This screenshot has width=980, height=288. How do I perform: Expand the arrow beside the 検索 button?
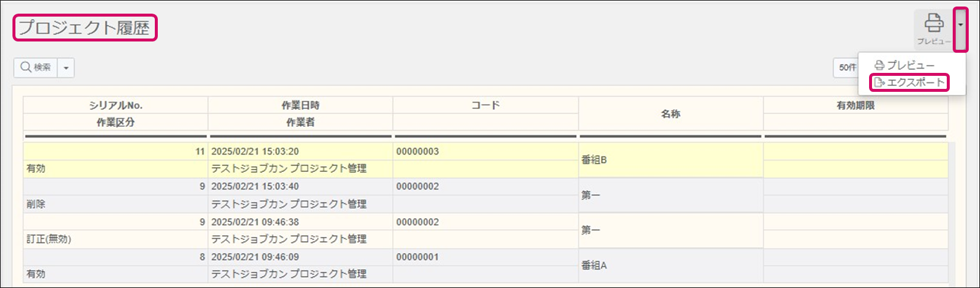(x=66, y=68)
